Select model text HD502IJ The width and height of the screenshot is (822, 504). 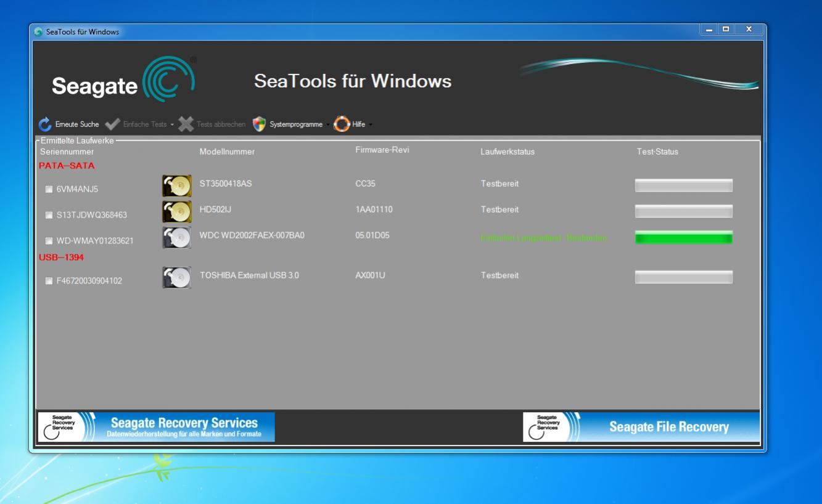tap(215, 209)
